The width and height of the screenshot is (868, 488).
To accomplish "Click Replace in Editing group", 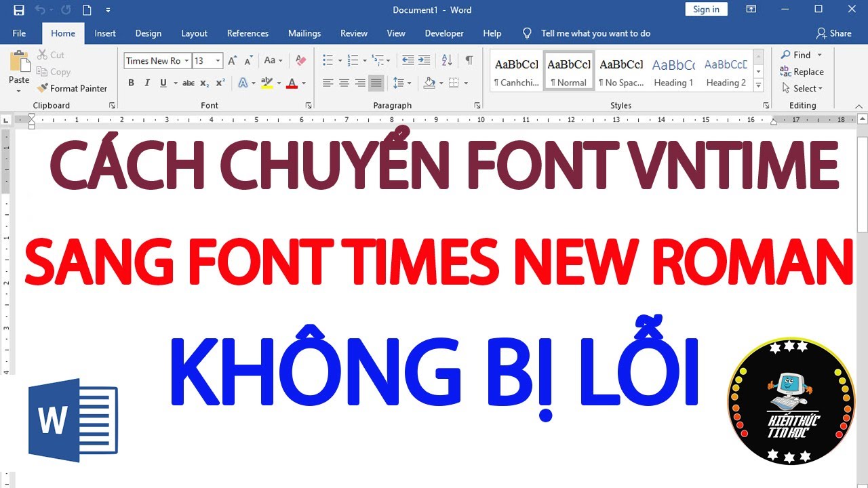I will (802, 72).
